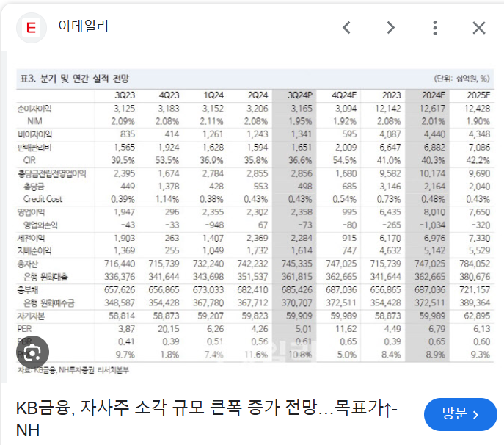Select the 4Q24E column header
Viewport: 504px width, 445px height.
[344, 95]
